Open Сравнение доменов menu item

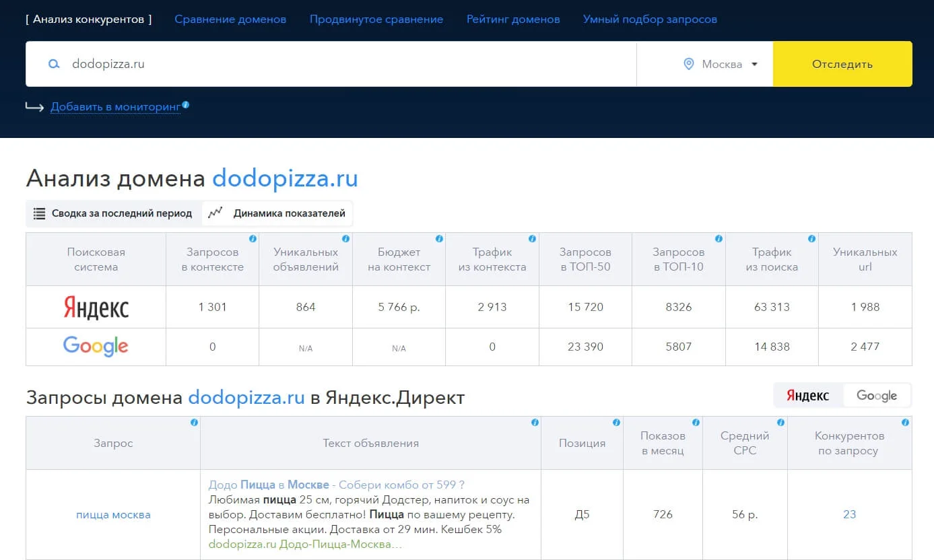230,20
